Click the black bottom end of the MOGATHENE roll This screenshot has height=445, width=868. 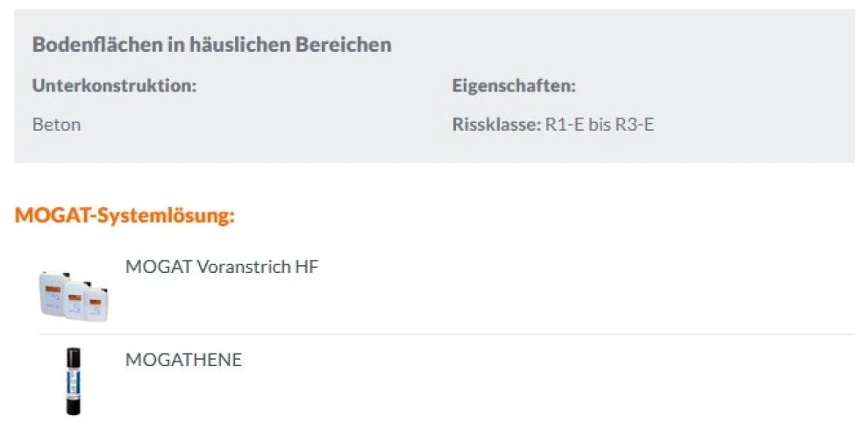coord(73,407)
